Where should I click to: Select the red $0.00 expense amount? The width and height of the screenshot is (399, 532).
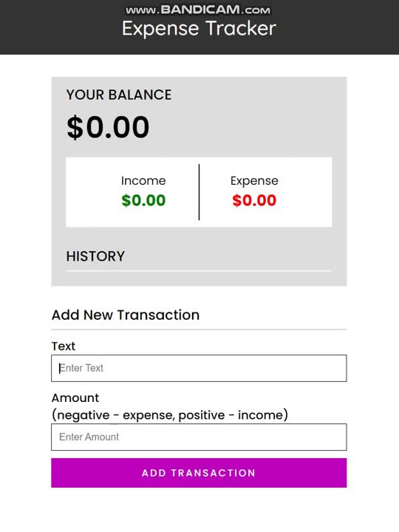[254, 200]
